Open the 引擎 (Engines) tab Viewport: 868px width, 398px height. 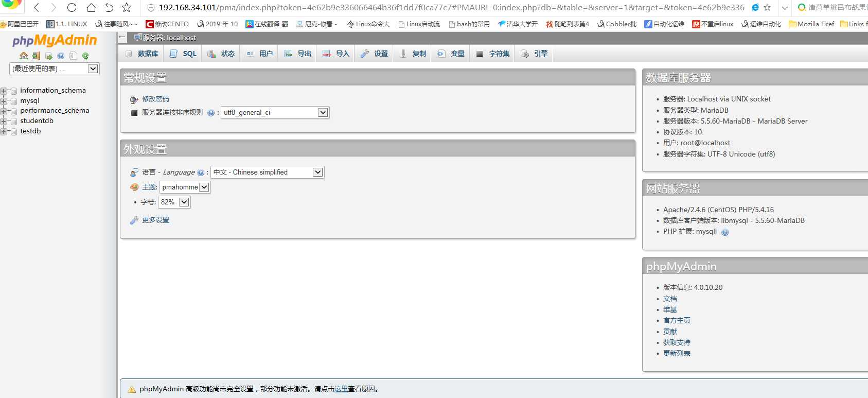534,54
